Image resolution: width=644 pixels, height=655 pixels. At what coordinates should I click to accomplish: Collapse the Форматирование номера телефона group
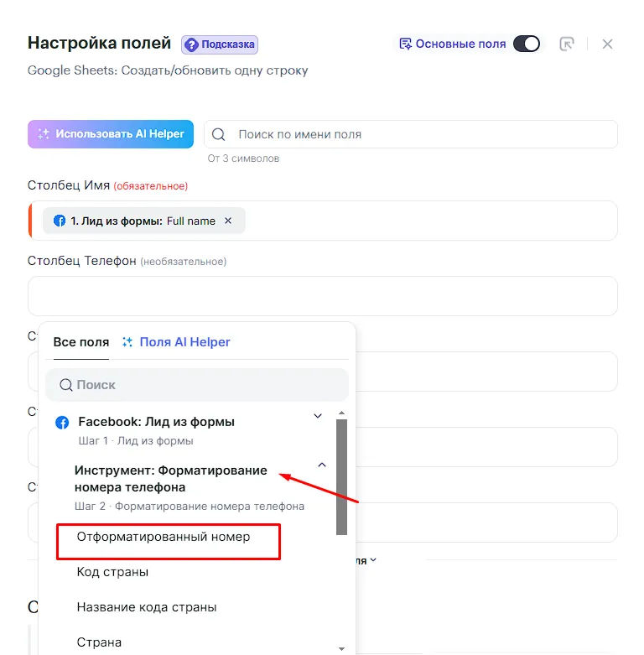(322, 464)
